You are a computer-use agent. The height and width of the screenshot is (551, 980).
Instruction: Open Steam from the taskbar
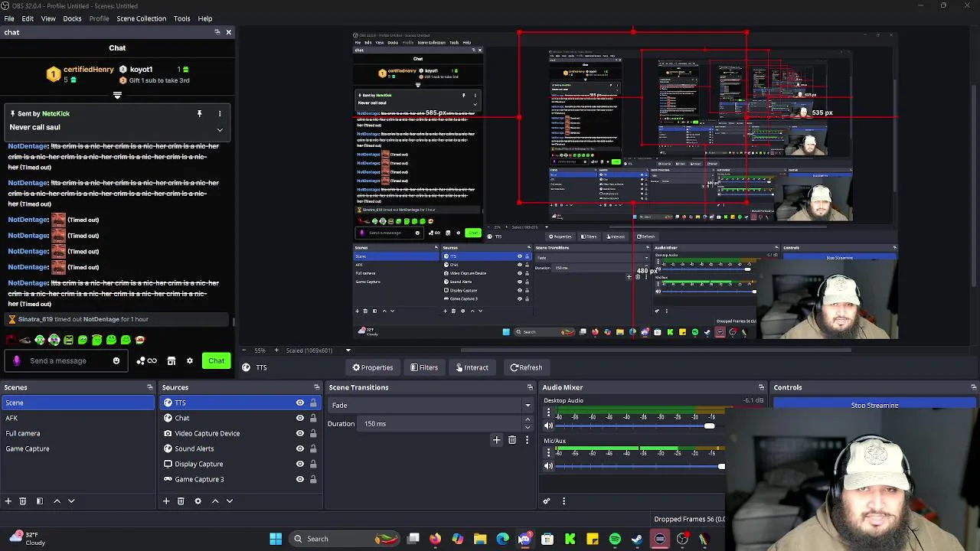[x=637, y=539]
